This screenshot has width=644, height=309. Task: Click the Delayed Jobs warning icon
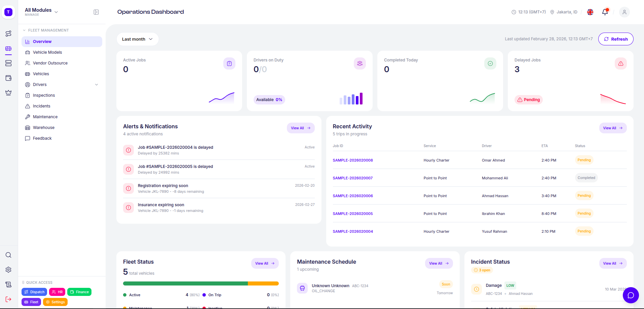tap(620, 63)
